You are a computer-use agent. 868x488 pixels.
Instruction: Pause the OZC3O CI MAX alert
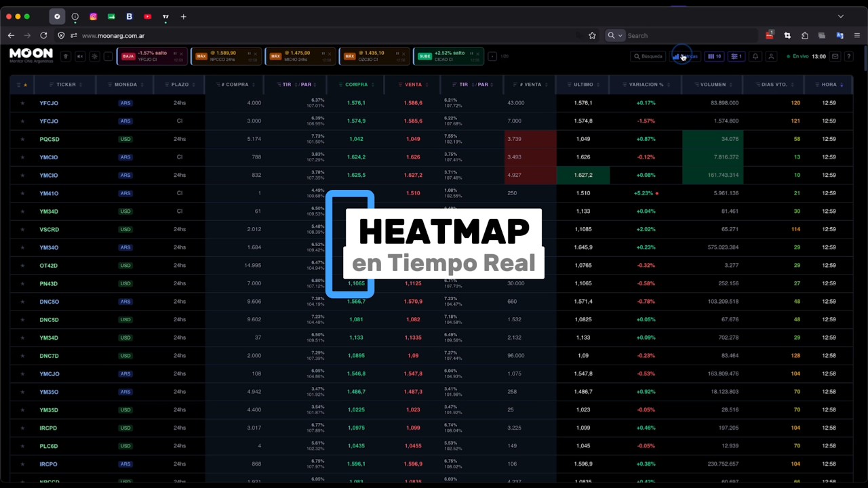point(397,53)
